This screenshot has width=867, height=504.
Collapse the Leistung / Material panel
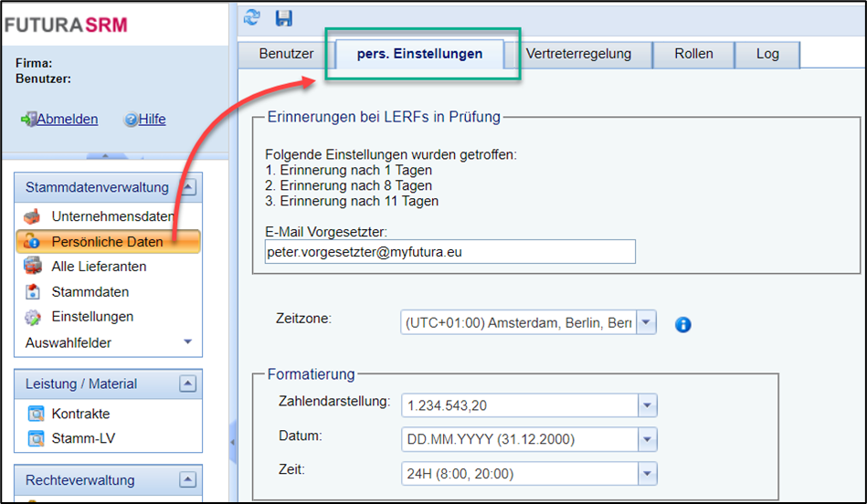187,383
